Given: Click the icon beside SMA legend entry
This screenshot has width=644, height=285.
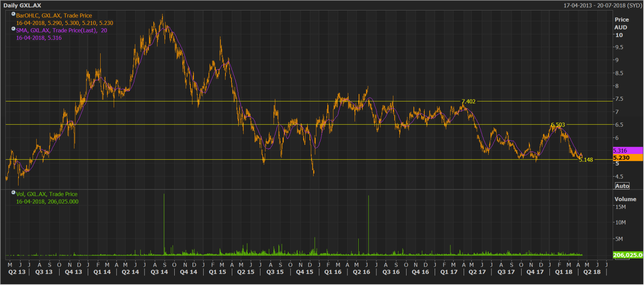Looking at the screenshot, I should pyautogui.click(x=13, y=29).
